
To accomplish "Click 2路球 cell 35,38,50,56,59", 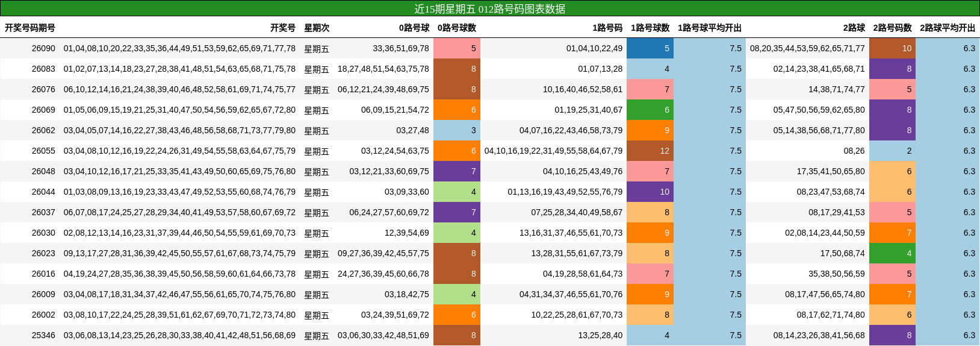I will click(837, 274).
